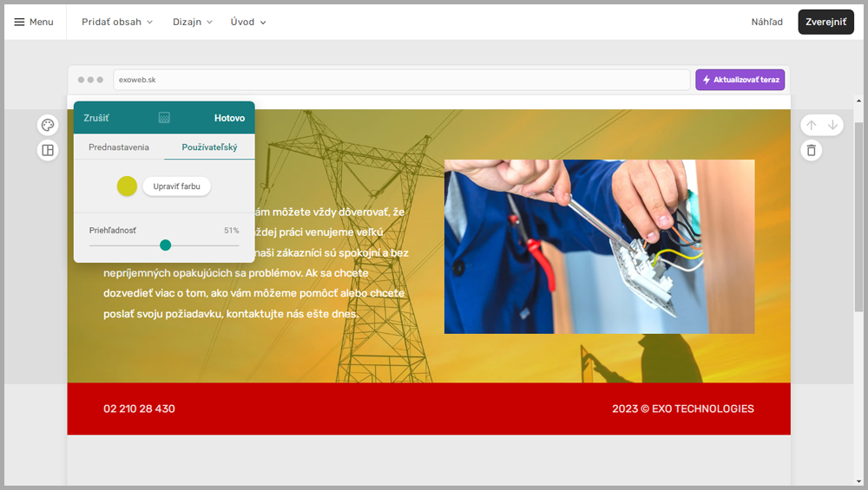
Task: Move section up with the arrow icon
Action: click(x=811, y=125)
